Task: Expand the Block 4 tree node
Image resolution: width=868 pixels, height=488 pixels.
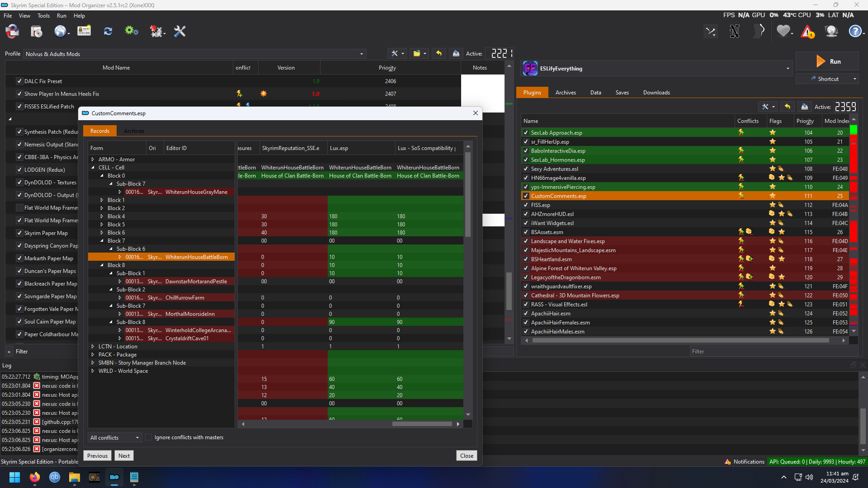Action: pos(102,216)
